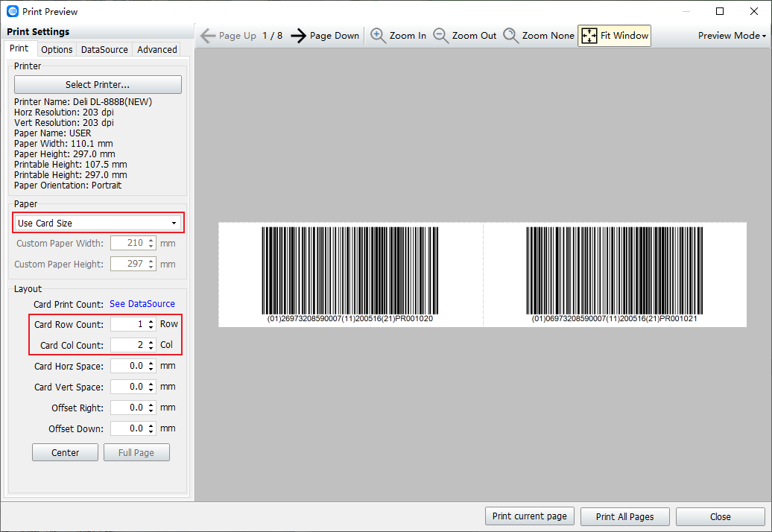Click the Paper Orientation: Portrait text
This screenshot has height=532, width=772.
[x=68, y=185]
